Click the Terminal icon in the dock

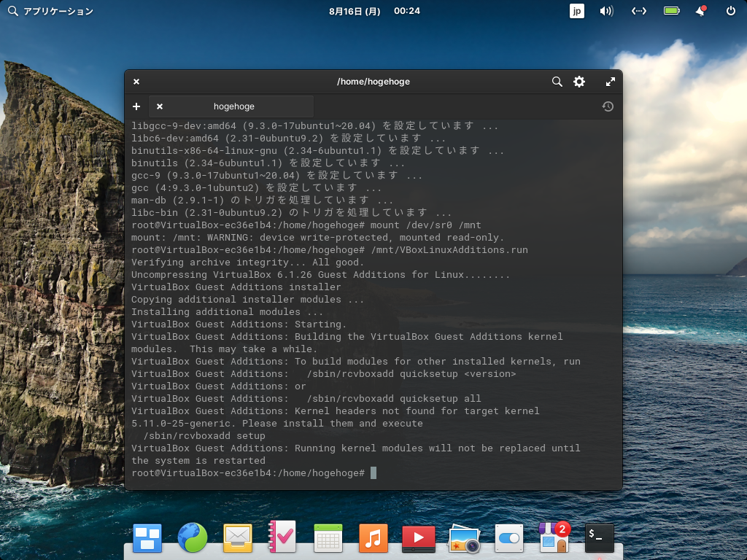tap(600, 538)
